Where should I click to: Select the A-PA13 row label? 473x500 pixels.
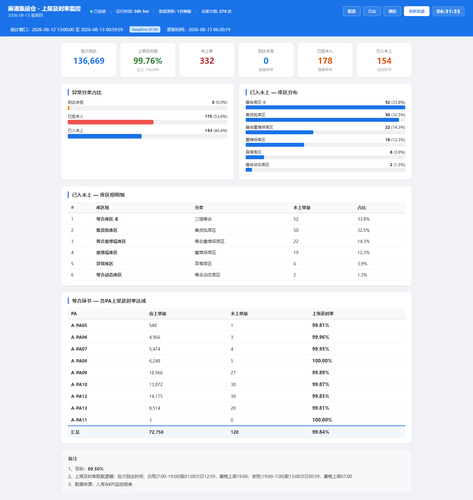(x=79, y=408)
